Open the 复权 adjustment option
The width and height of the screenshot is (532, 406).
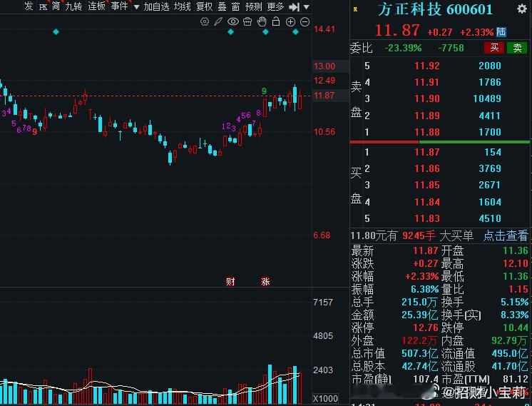204,6
